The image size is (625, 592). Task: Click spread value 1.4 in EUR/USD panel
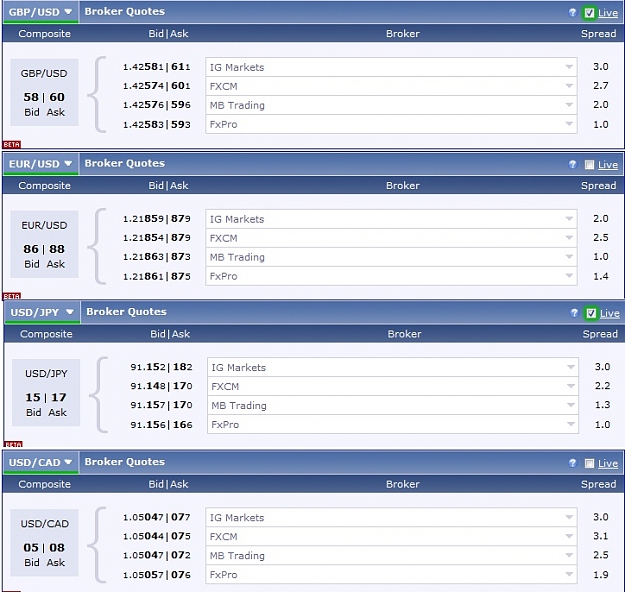pyautogui.click(x=601, y=276)
